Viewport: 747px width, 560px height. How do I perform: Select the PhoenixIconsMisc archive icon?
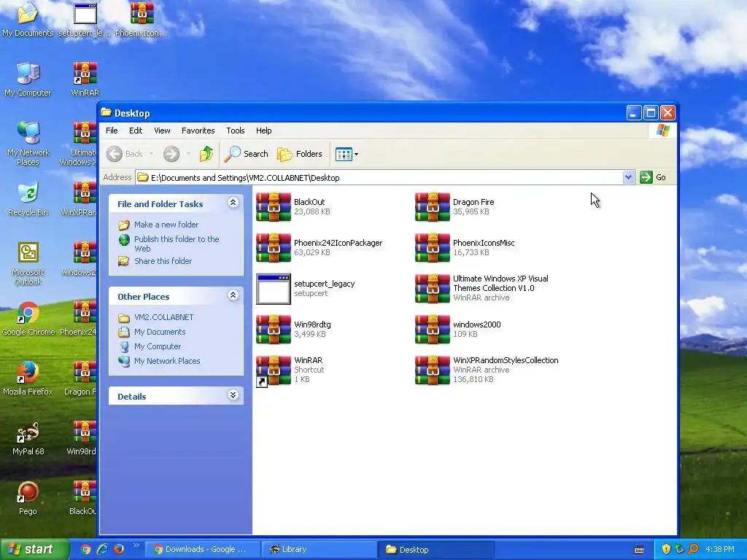(x=432, y=248)
